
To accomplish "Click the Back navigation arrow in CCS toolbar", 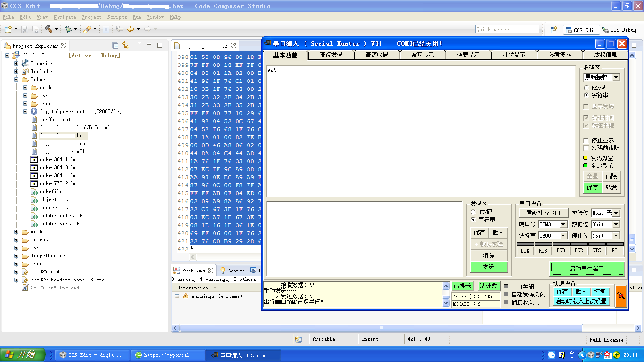I will [x=131, y=29].
